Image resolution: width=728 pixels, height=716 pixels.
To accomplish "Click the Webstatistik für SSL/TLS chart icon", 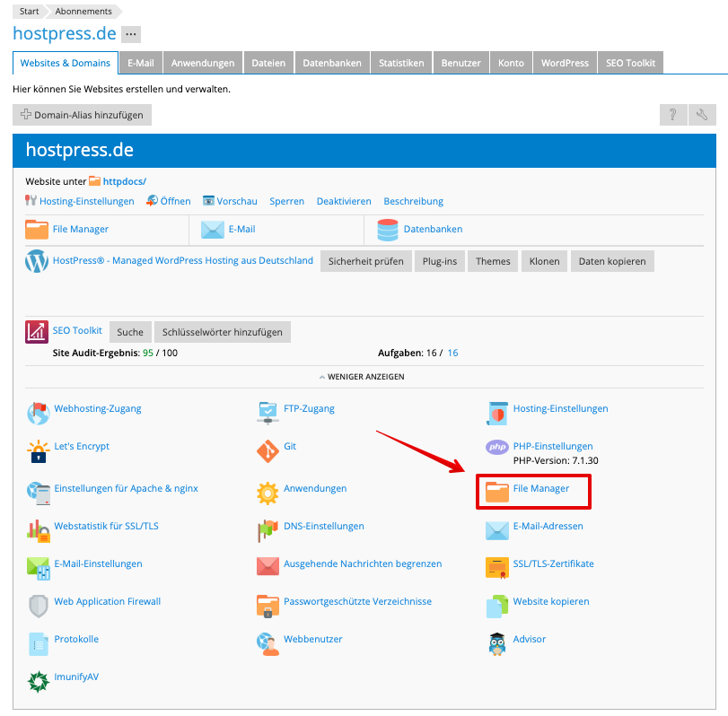I will 38,531.
